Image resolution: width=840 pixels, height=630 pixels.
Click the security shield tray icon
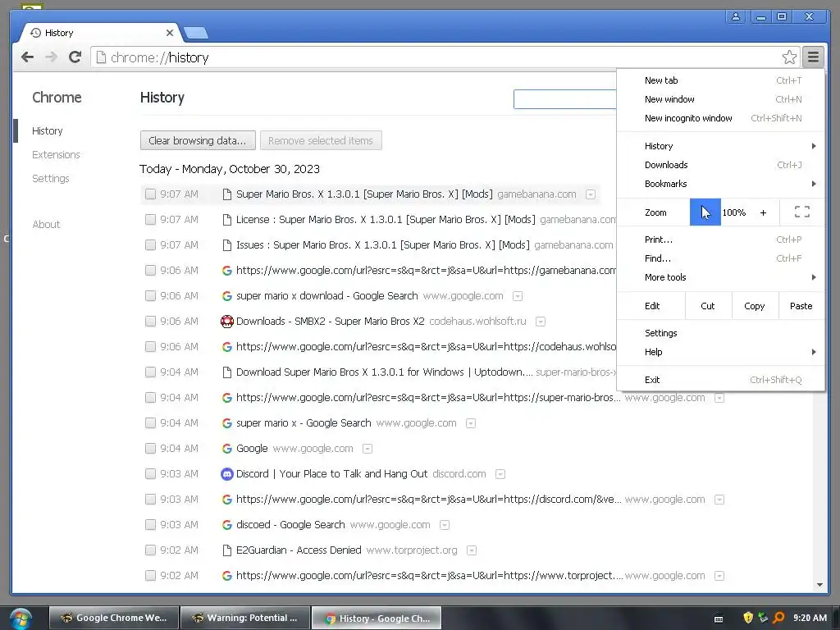coord(748,618)
